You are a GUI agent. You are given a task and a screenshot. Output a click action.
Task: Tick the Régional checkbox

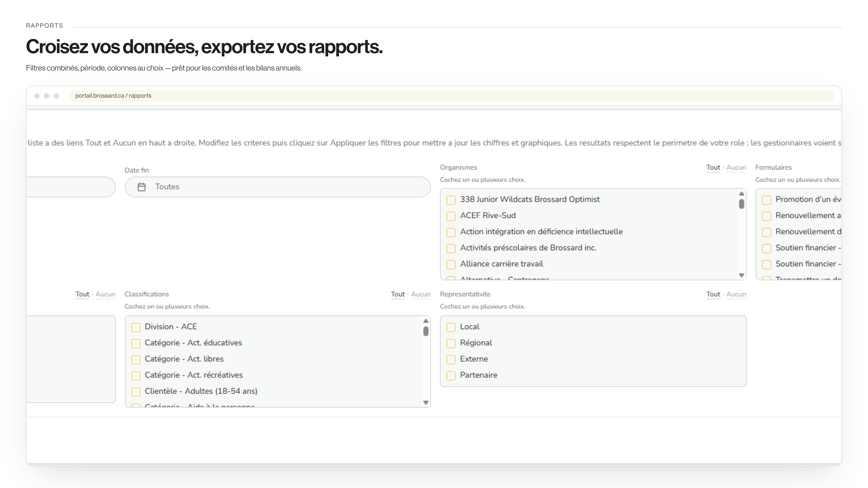(x=451, y=343)
